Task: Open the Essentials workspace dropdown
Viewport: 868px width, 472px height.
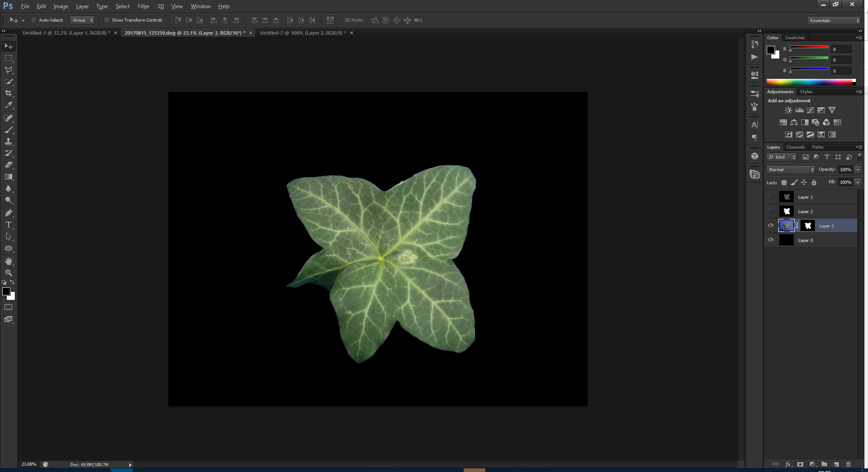Action: [x=834, y=21]
